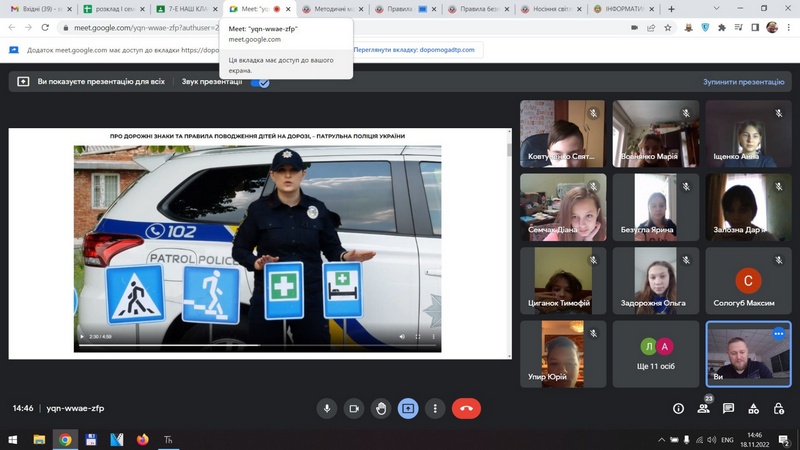The width and height of the screenshot is (800, 450).
Task: Click the present screen button
Action: tap(408, 409)
